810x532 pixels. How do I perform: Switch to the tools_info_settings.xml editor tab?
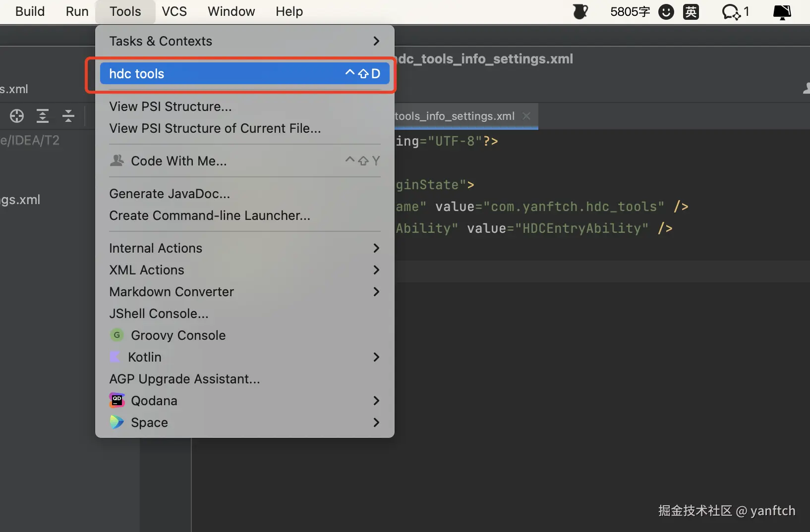point(455,116)
